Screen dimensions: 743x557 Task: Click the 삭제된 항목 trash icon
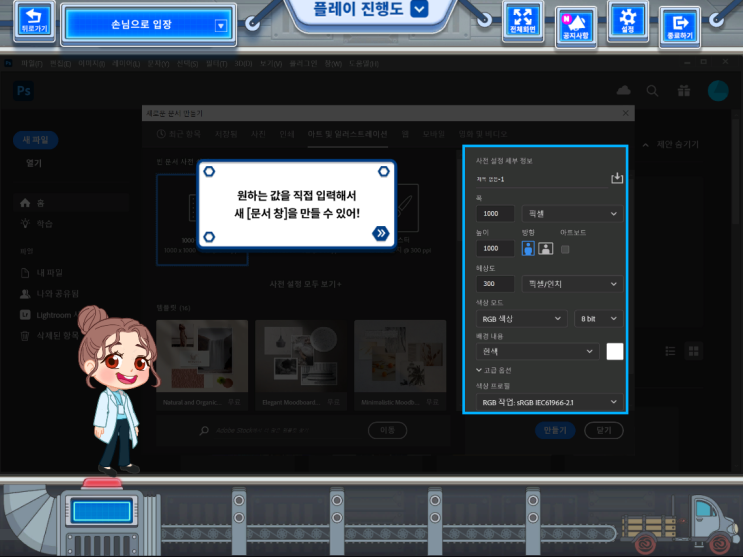(25, 336)
